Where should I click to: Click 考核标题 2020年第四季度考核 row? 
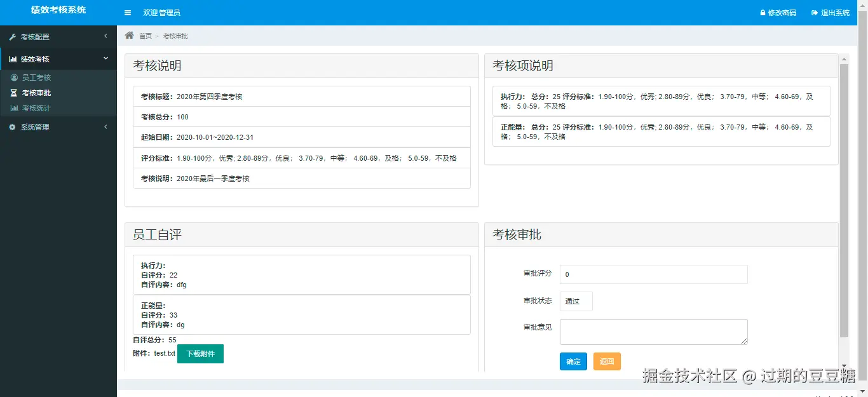pyautogui.click(x=302, y=97)
